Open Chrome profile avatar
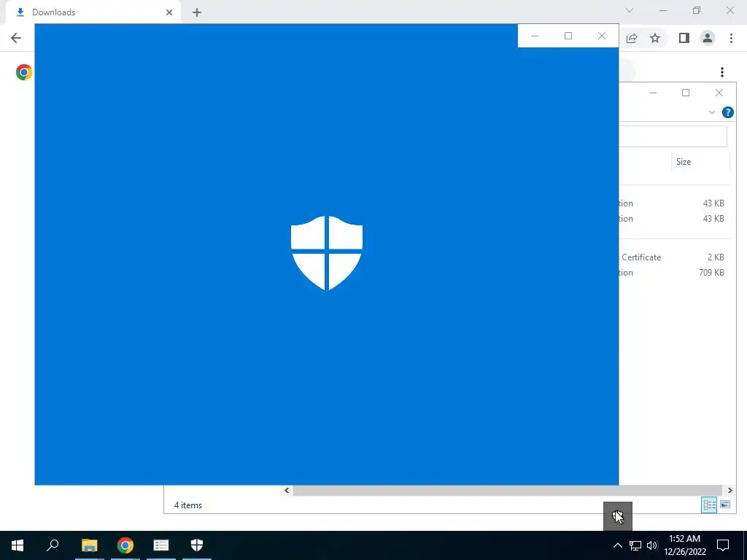 [x=708, y=38]
